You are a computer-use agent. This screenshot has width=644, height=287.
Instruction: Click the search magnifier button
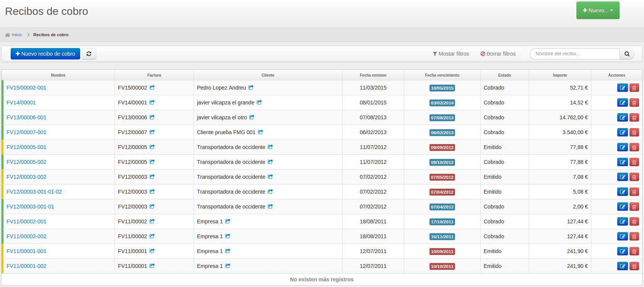[x=627, y=54]
